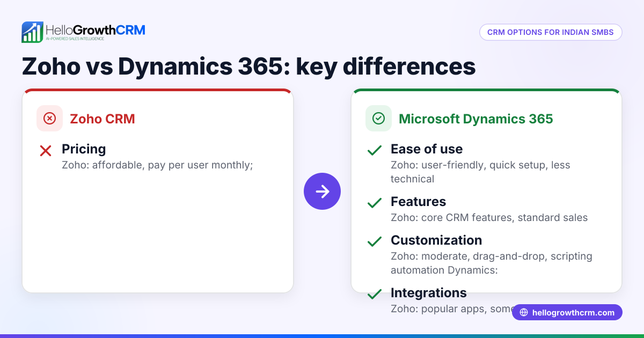This screenshot has height=338, width=644.
Task: Click the Customization heading
Action: coord(436,240)
